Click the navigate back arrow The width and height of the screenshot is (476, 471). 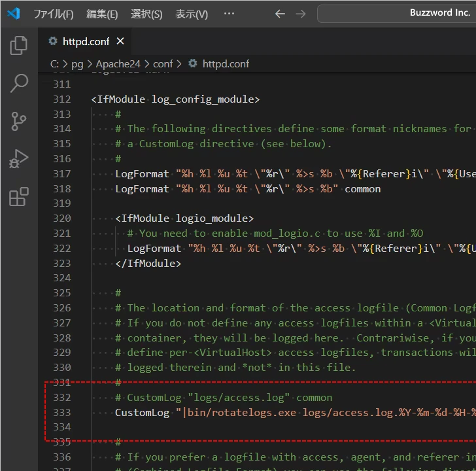[280, 14]
